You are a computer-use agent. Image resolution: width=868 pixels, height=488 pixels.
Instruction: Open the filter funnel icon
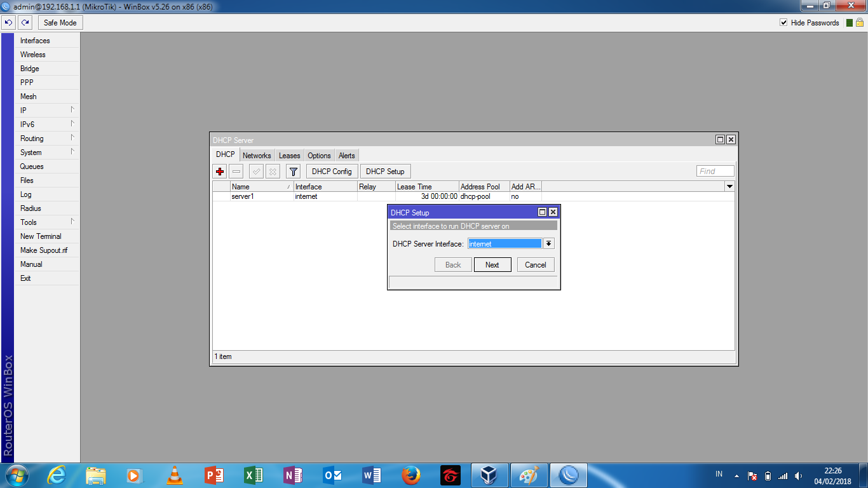coord(293,171)
